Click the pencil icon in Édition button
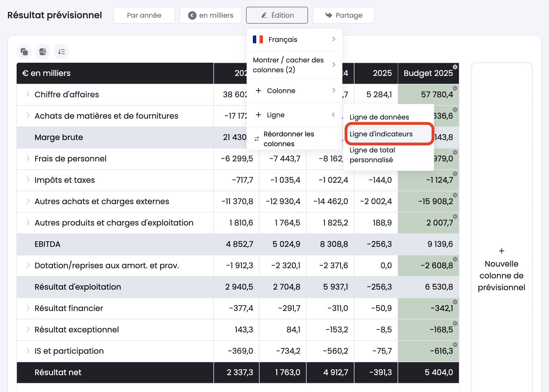 [264, 15]
